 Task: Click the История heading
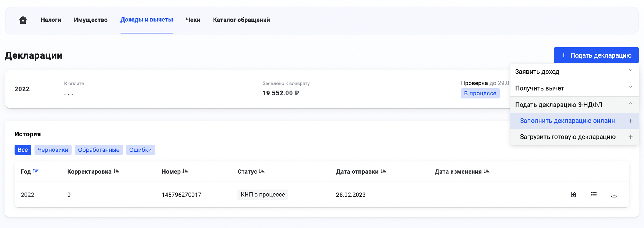tap(28, 134)
